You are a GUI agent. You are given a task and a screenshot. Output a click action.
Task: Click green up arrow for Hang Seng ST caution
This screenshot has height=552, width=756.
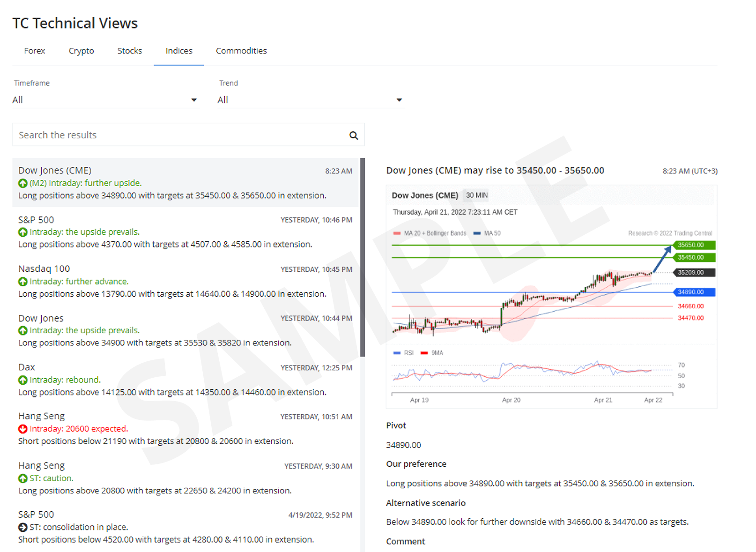(22, 478)
